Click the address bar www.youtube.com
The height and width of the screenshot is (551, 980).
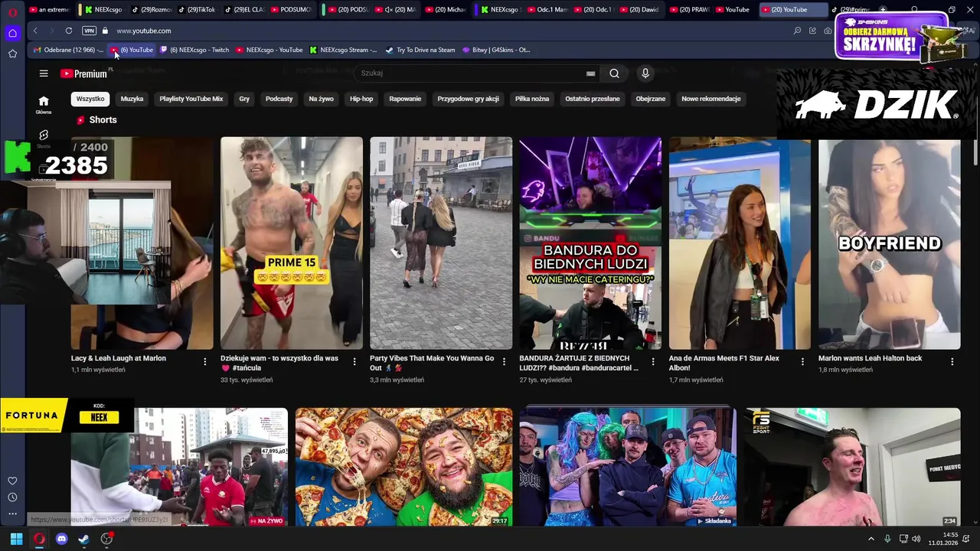point(144,31)
